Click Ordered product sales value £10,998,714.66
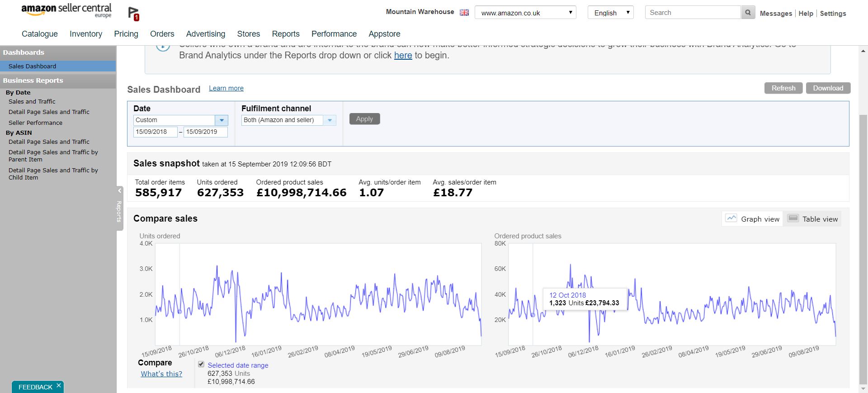Screen dimensions: 868x393 [301, 193]
